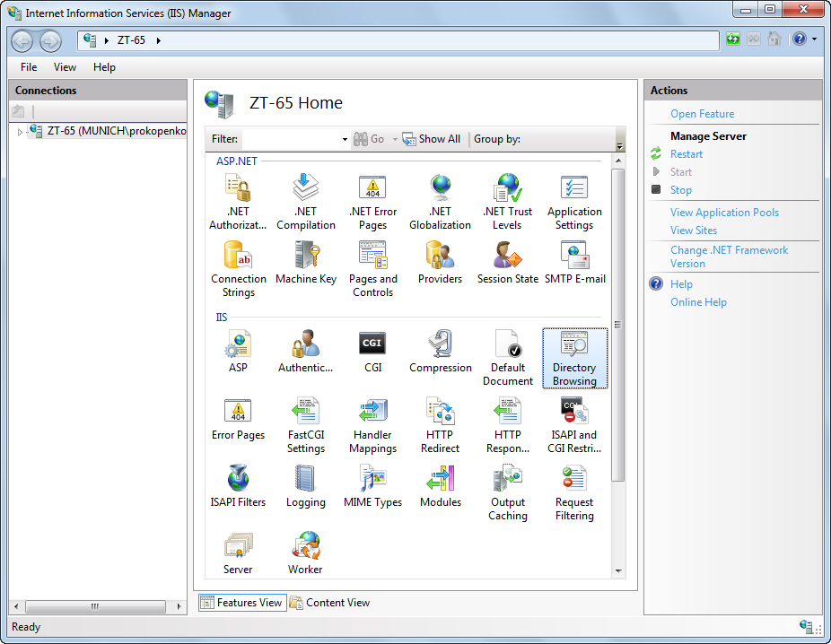Select the ASP feature icon
831x644 pixels.
(x=238, y=351)
